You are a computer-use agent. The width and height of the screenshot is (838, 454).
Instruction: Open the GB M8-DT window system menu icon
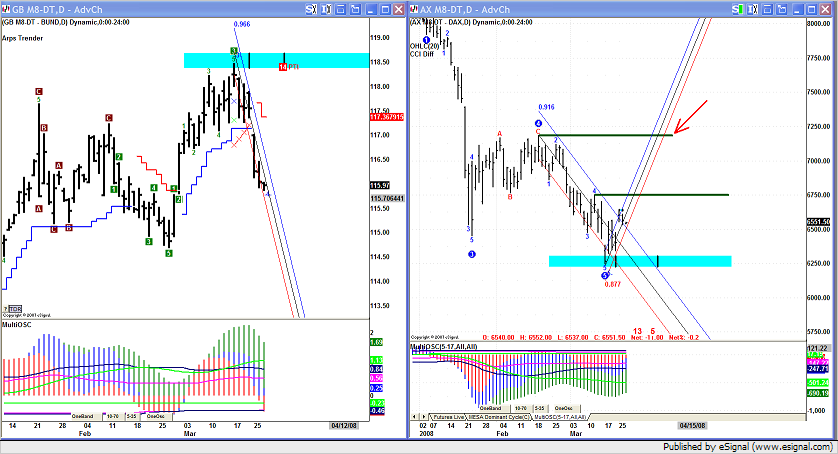click(7, 8)
